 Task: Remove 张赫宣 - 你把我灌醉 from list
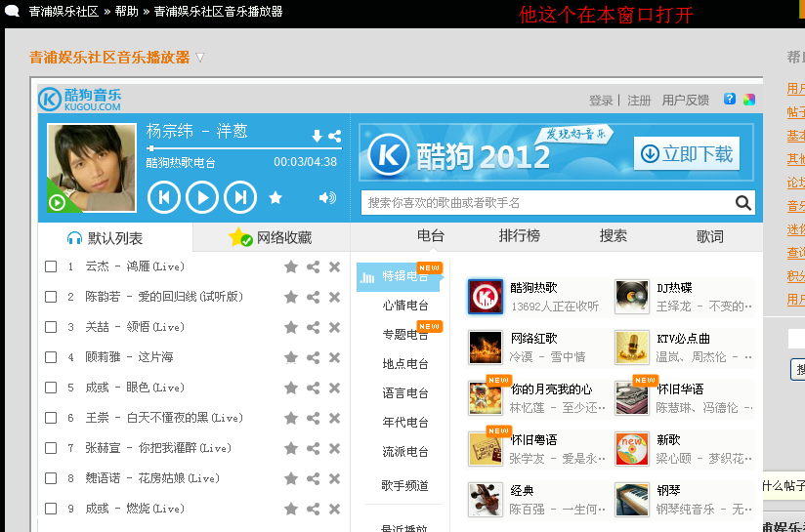pyautogui.click(x=335, y=448)
